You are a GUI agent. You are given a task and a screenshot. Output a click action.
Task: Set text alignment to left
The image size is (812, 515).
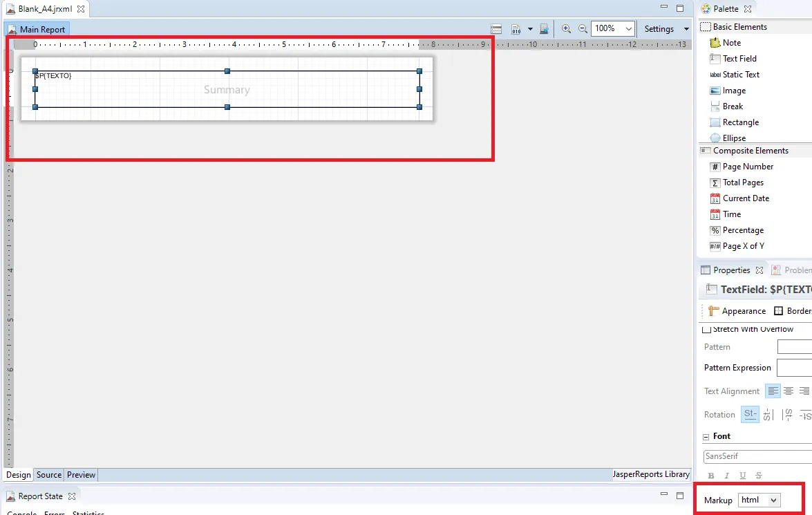(x=773, y=391)
